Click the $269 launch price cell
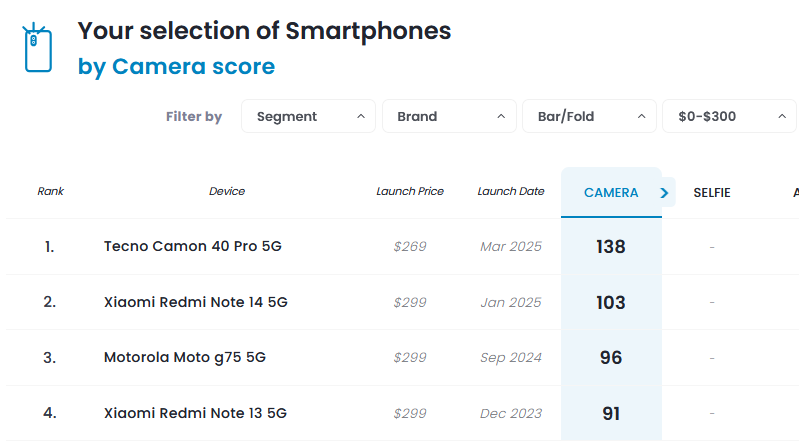Screen dimensions: 799x441 pyautogui.click(x=410, y=247)
